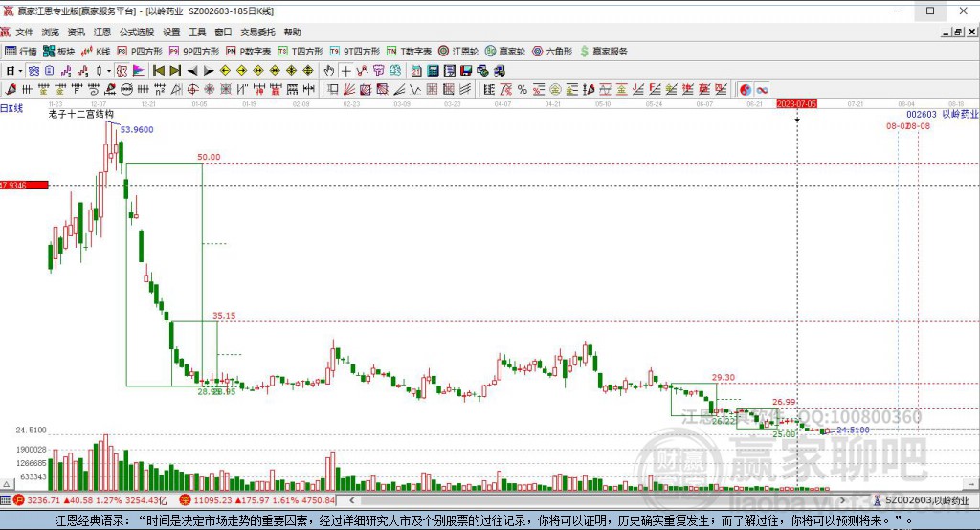This screenshot has height=530, width=980.
Task: Click the percent retracement tool icon
Action: pyautogui.click(x=522, y=89)
